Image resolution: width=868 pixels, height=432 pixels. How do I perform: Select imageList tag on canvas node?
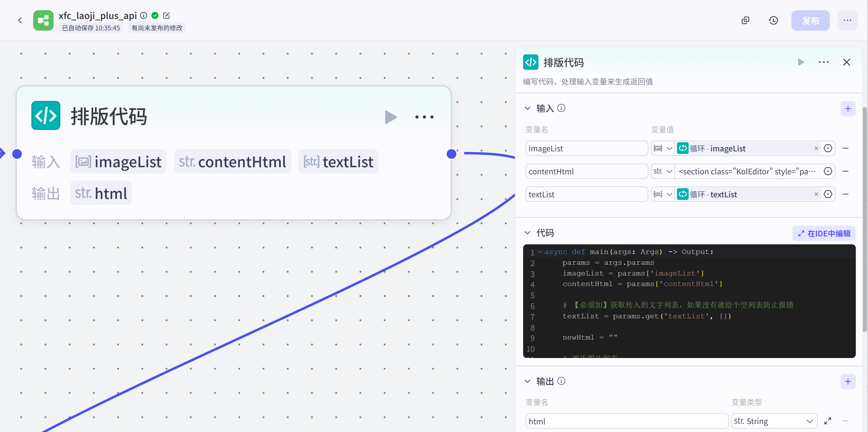coord(118,162)
